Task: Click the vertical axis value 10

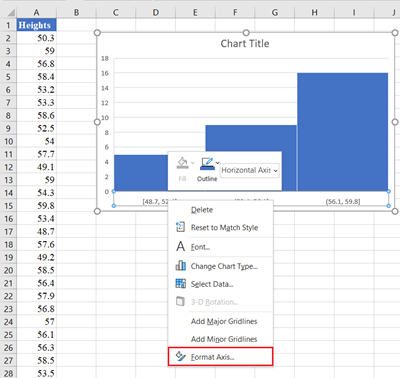Action: pos(105,118)
